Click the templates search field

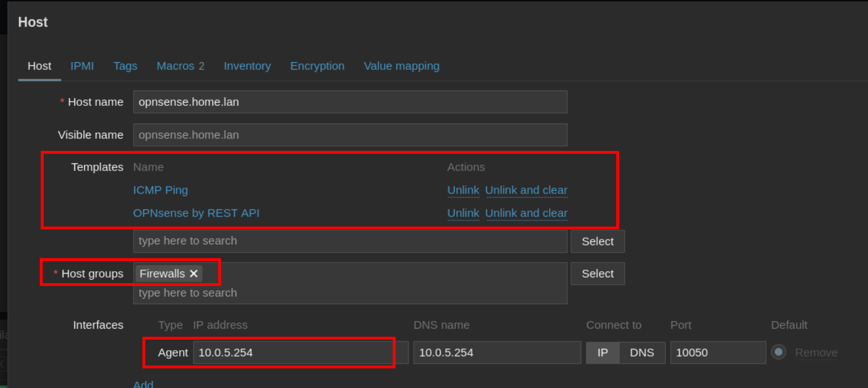click(350, 241)
